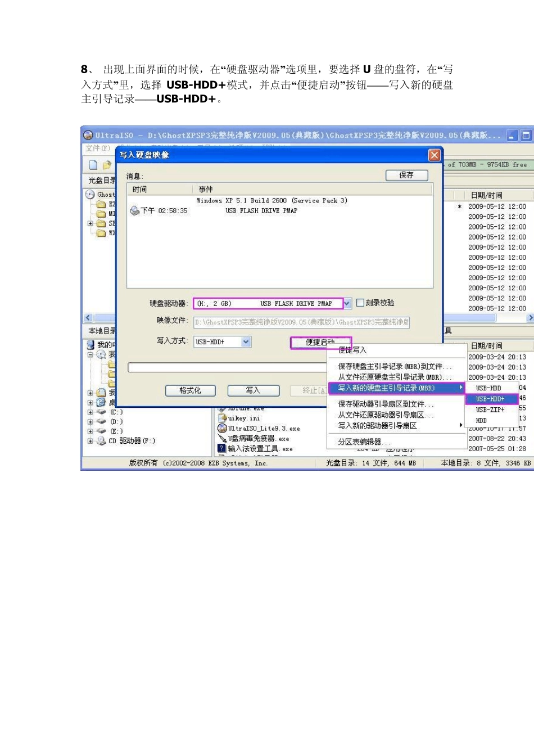Close the 写入硬盘映像 dialog
Screen dimensions: 534x756
pyautogui.click(x=434, y=155)
